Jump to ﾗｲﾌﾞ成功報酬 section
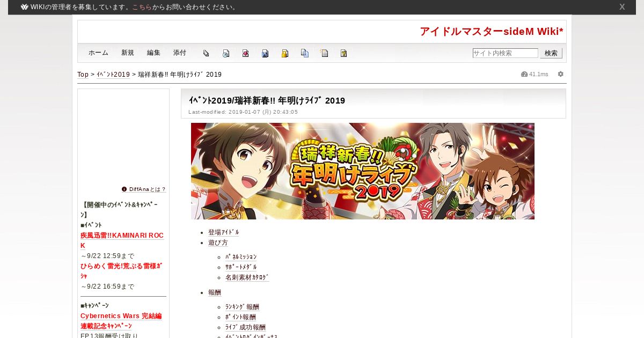The width and height of the screenshot is (644, 338). pyautogui.click(x=245, y=327)
